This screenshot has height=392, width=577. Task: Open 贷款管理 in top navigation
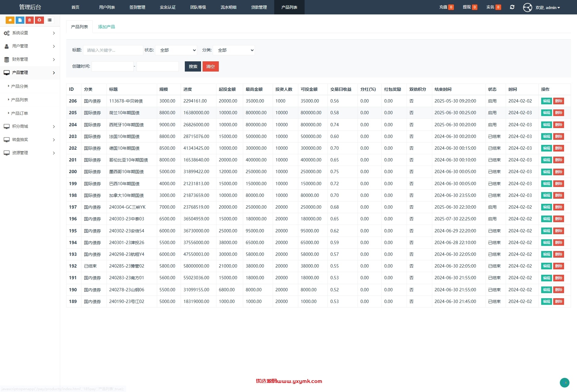(x=259, y=7)
